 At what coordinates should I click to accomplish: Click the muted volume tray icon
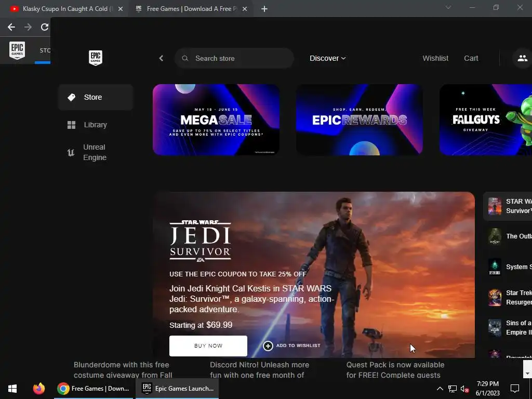464,389
